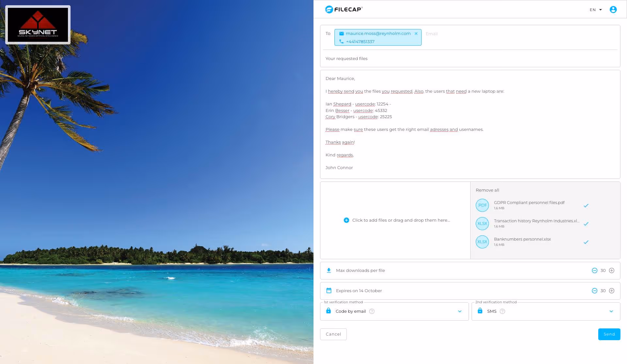Expand 1st verification method dropdown
The image size is (627, 364).
460,311
